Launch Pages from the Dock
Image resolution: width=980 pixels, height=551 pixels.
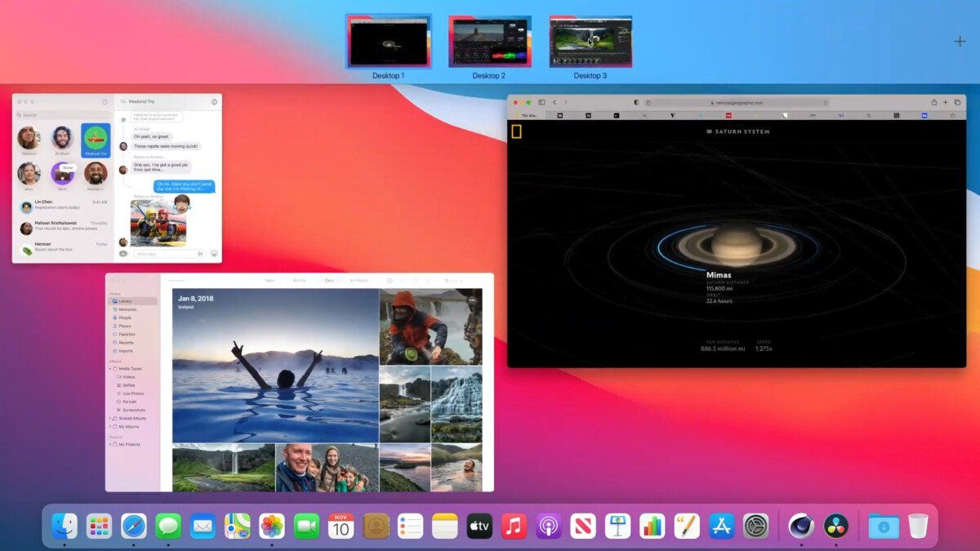click(687, 526)
